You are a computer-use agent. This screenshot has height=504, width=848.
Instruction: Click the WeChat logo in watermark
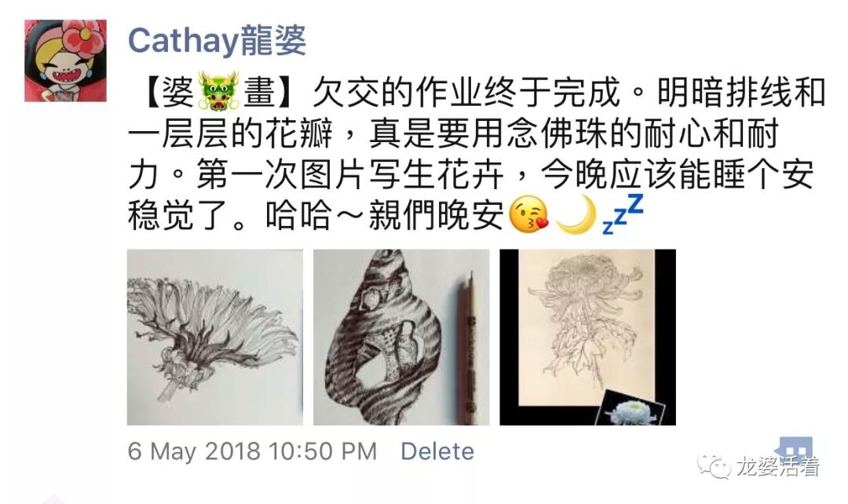tap(713, 466)
